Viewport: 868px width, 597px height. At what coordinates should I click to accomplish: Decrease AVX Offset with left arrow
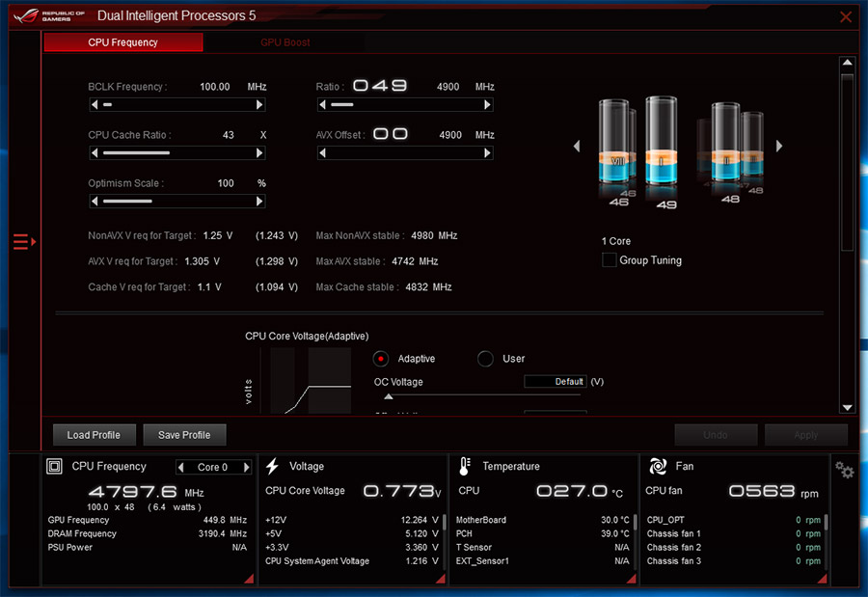(323, 152)
